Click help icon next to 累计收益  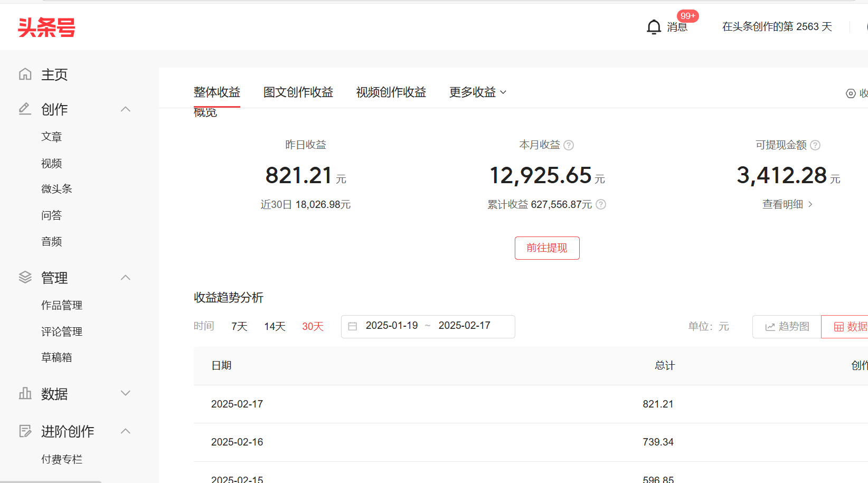pyautogui.click(x=601, y=204)
